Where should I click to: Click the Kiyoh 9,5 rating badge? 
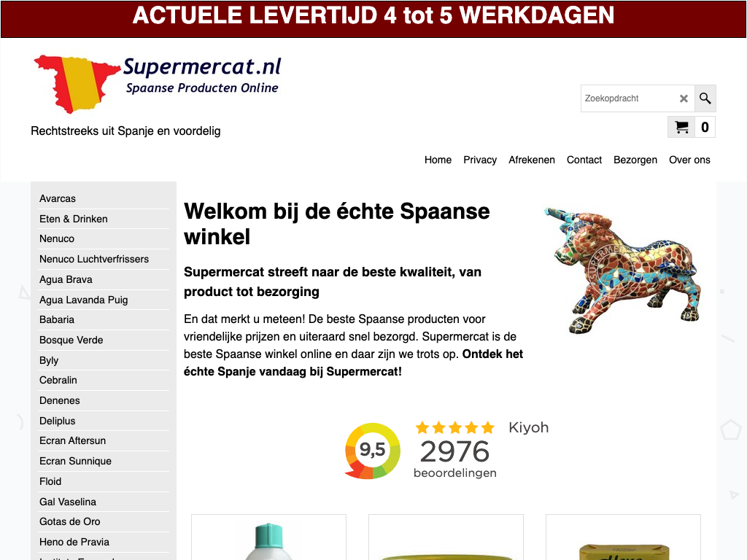[373, 451]
